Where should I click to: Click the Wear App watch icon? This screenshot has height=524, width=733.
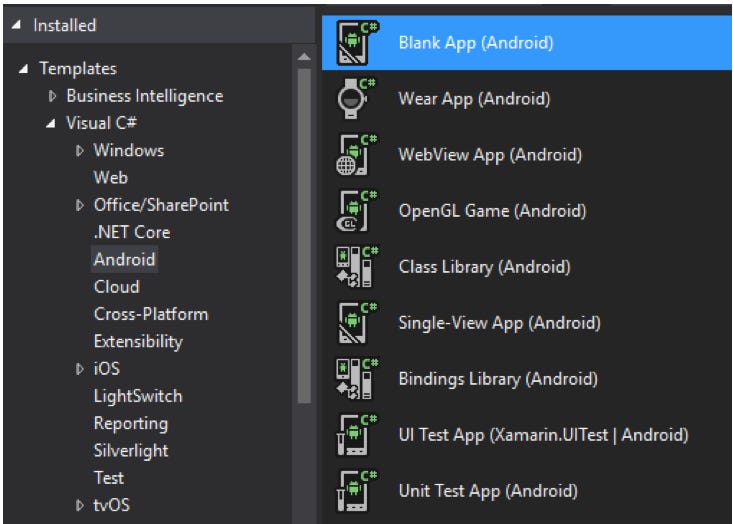357,99
